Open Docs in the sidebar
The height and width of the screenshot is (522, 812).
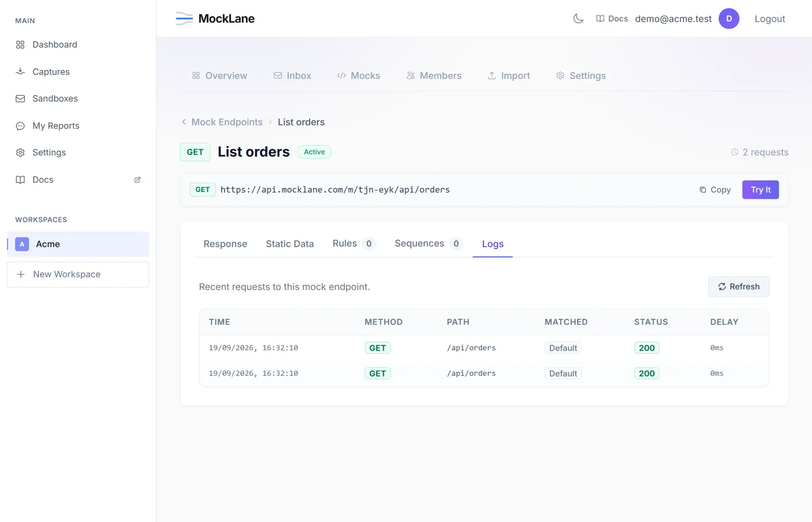78,180
